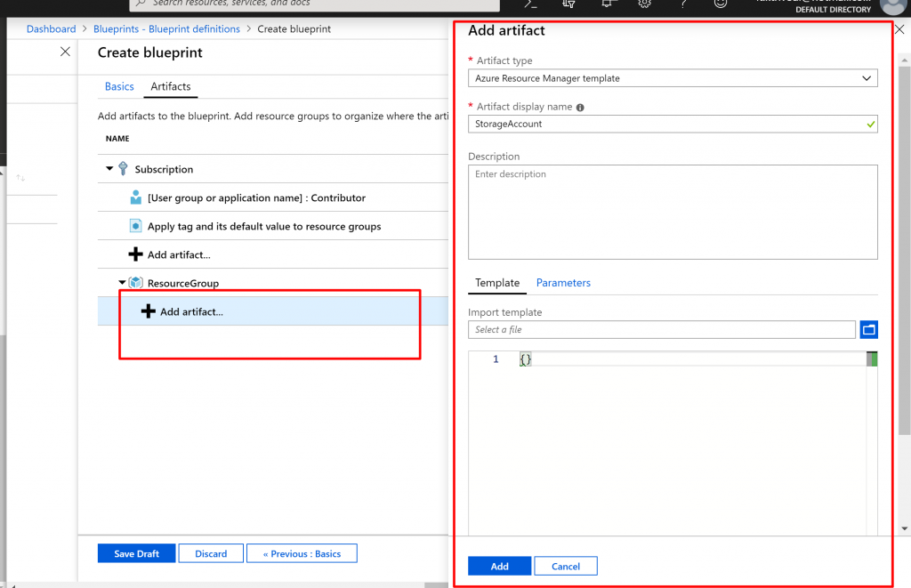Collapse the Subscription tree node

(x=109, y=169)
